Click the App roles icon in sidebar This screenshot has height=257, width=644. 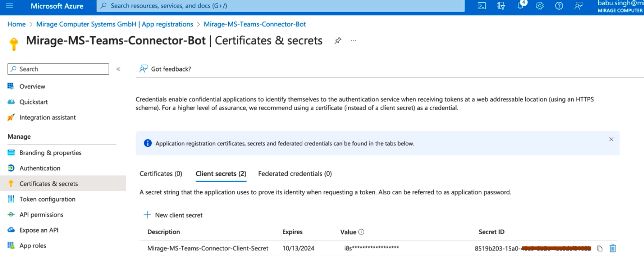click(x=11, y=245)
